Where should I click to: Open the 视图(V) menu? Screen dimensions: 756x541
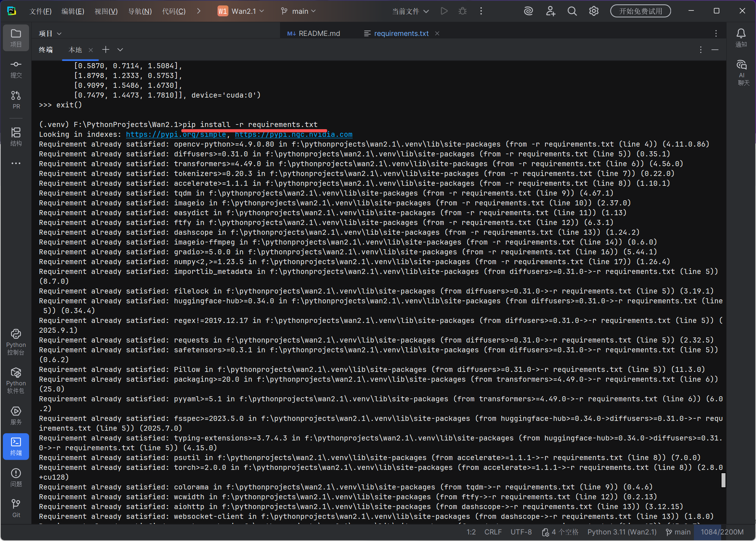(106, 11)
